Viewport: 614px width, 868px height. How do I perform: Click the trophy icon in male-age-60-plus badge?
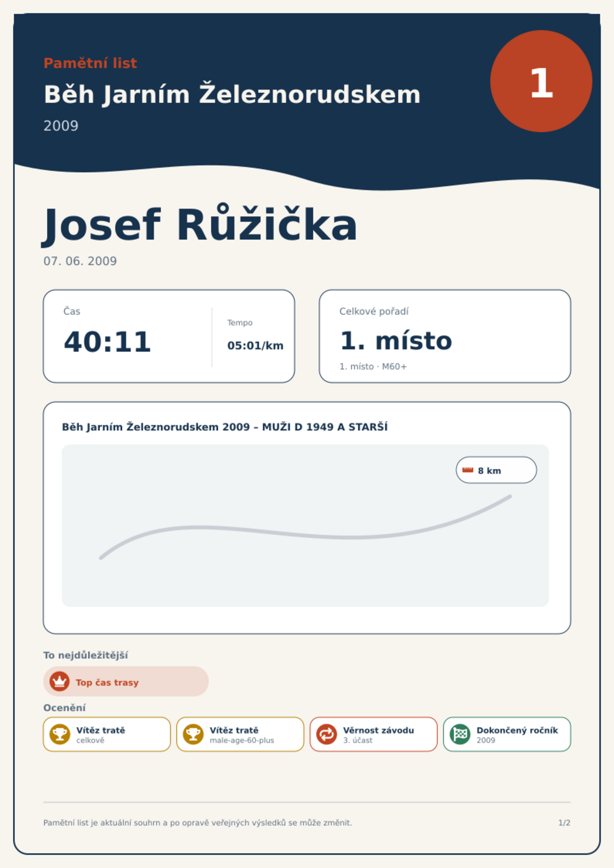tap(193, 734)
